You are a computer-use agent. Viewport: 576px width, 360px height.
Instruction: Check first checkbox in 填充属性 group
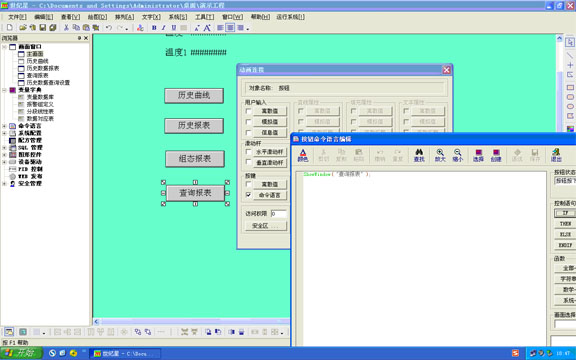[x=353, y=111]
